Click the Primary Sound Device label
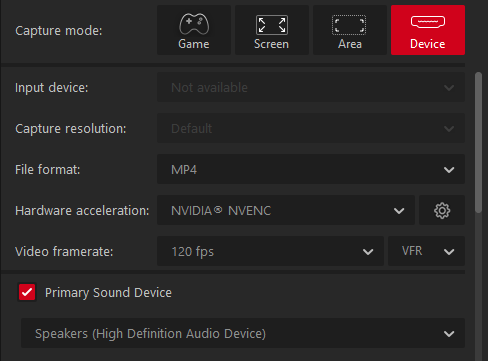Image resolution: width=488 pixels, height=361 pixels. click(108, 293)
